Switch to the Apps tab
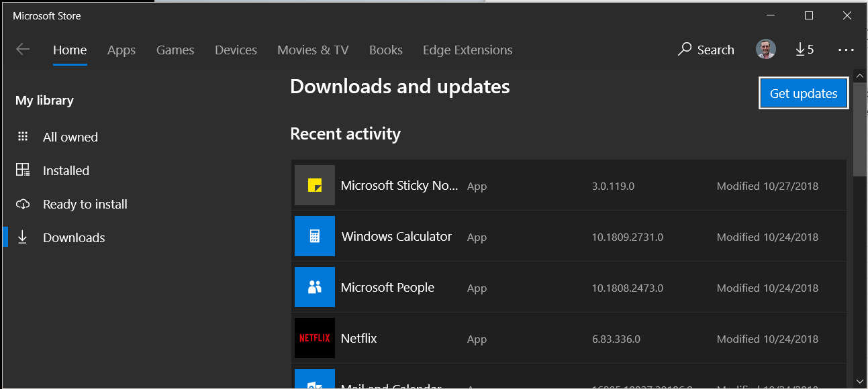 pos(122,50)
